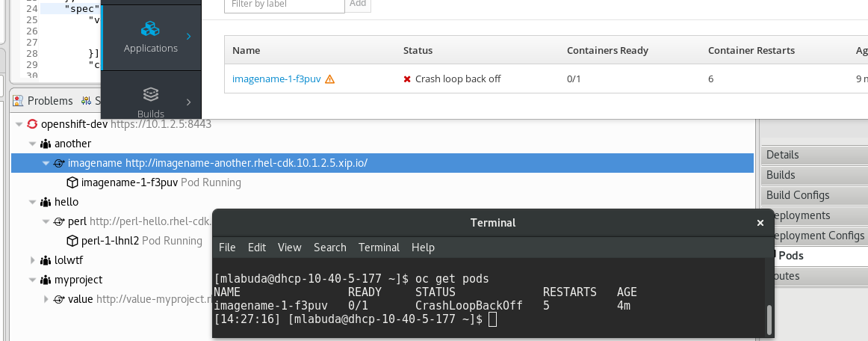Click the Filter by label input field
868x341 pixels.
pyautogui.click(x=284, y=4)
